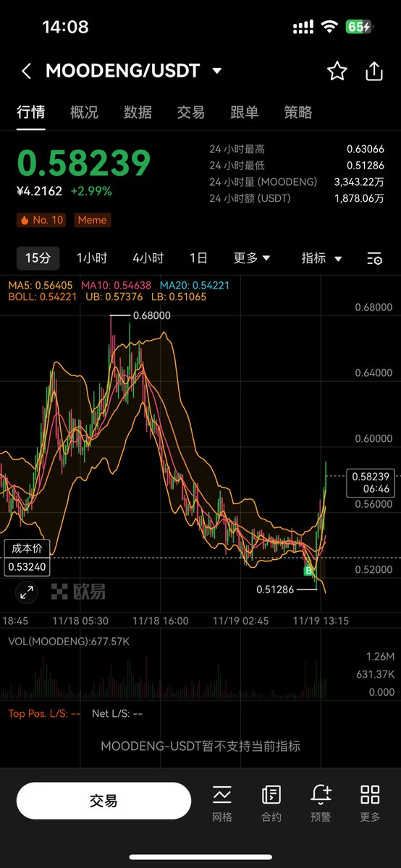The width and height of the screenshot is (401, 868).
Task: Tap the 24 小时最低 0.51286 row
Action: click(297, 166)
